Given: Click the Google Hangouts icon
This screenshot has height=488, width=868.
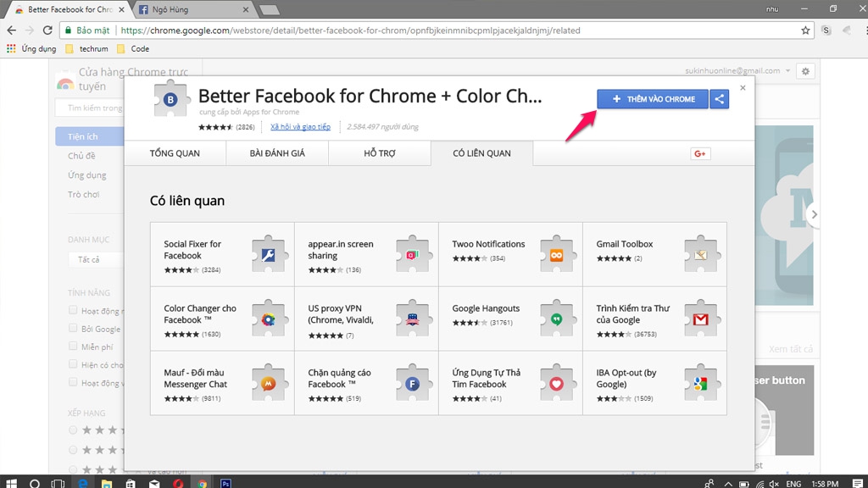Looking at the screenshot, I should [556, 319].
